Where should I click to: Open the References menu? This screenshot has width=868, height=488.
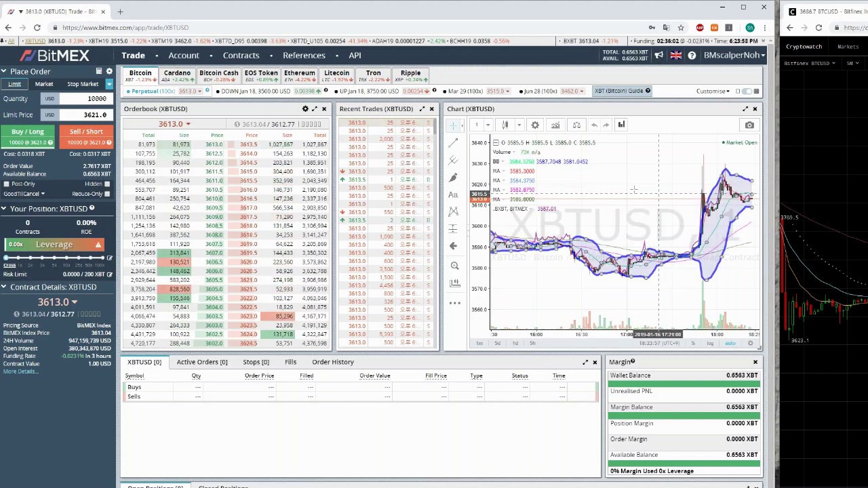[x=304, y=56]
